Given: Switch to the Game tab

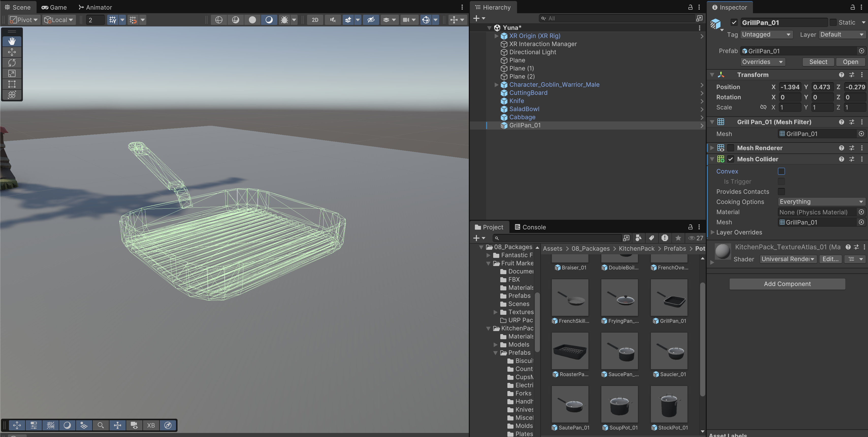Looking at the screenshot, I should click(54, 7).
